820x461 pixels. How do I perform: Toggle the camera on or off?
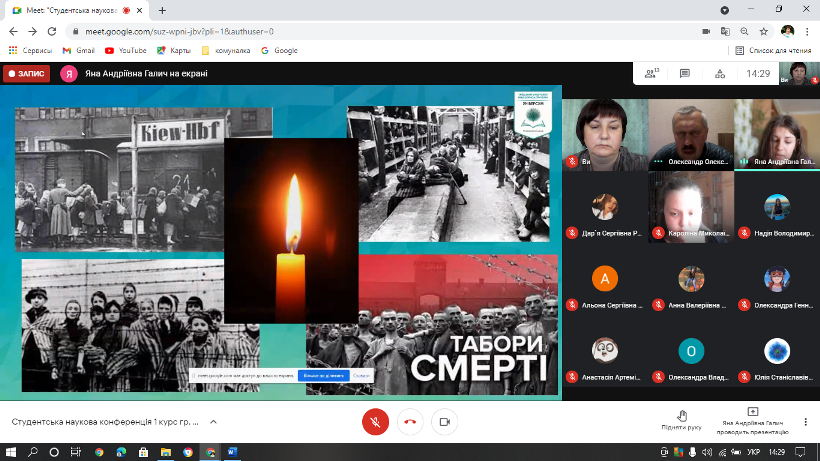444,421
